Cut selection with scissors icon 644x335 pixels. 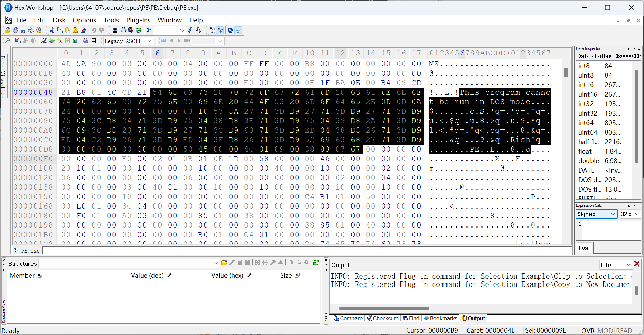(52, 31)
